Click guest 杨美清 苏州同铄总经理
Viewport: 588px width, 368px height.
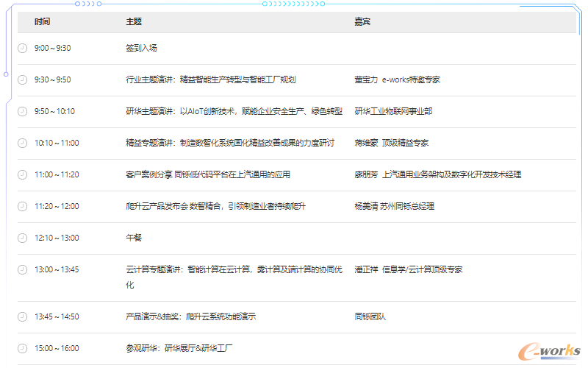tap(395, 206)
